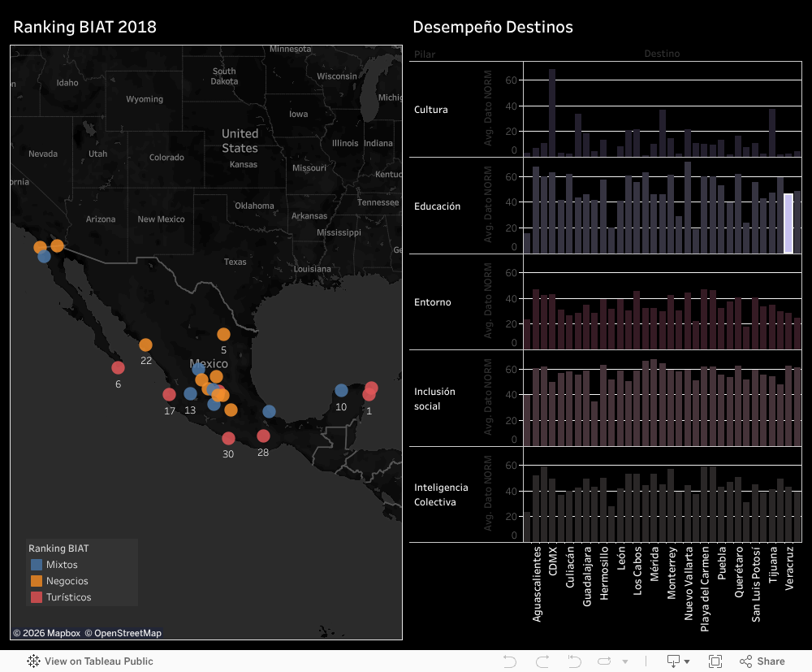812x672 pixels.
Task: Select the blue Mixtos legend swatch
Action: click(37, 565)
